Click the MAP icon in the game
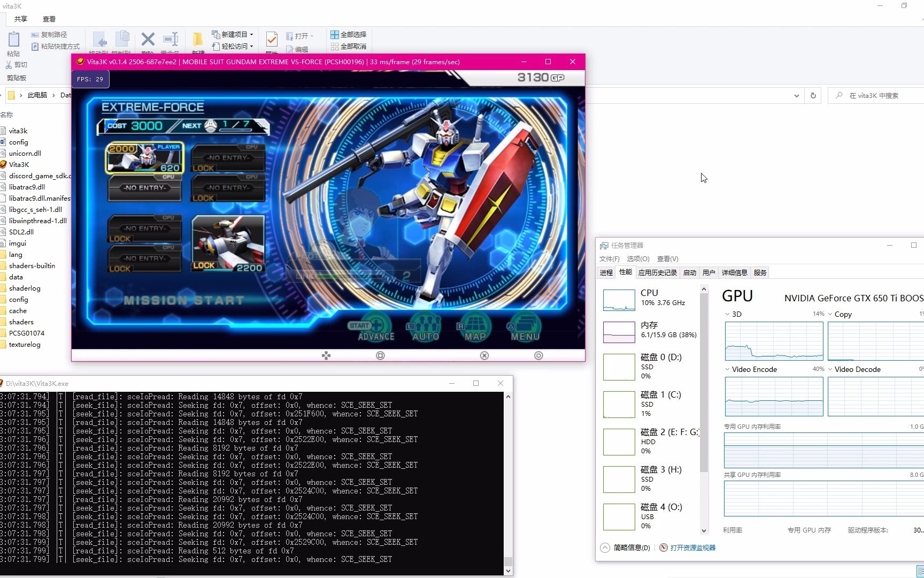Image resolution: width=924 pixels, height=578 pixels. [x=475, y=328]
